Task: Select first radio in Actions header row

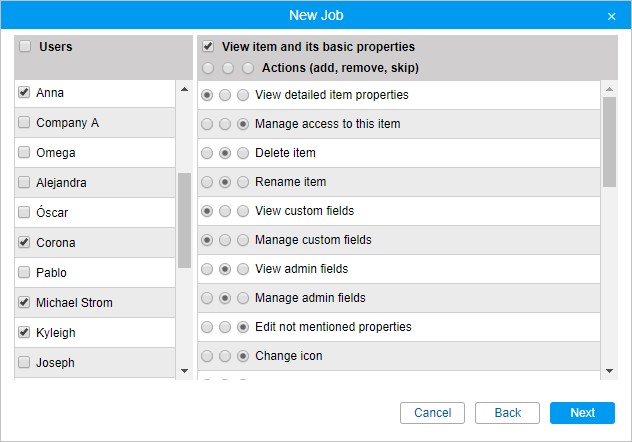Action: (208, 68)
